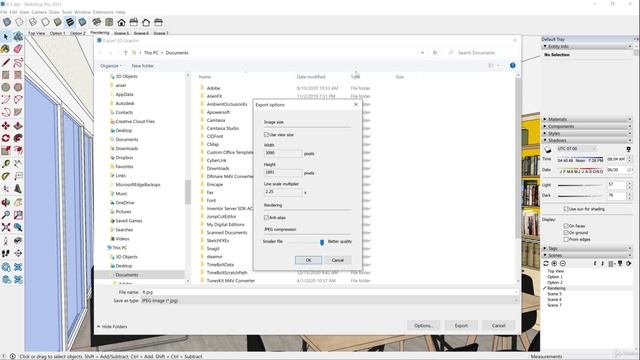Click Hide Folders link
This screenshot has height=360, width=640.
(x=112, y=327)
